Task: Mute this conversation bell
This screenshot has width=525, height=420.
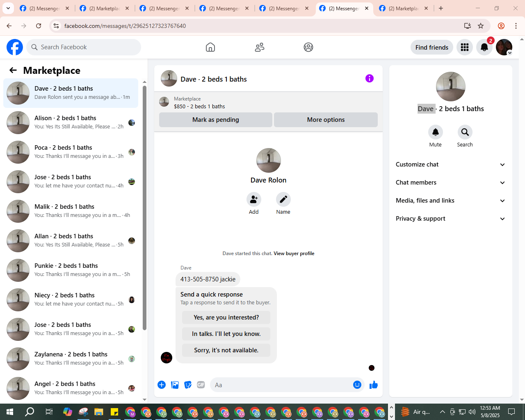Action: (x=436, y=132)
